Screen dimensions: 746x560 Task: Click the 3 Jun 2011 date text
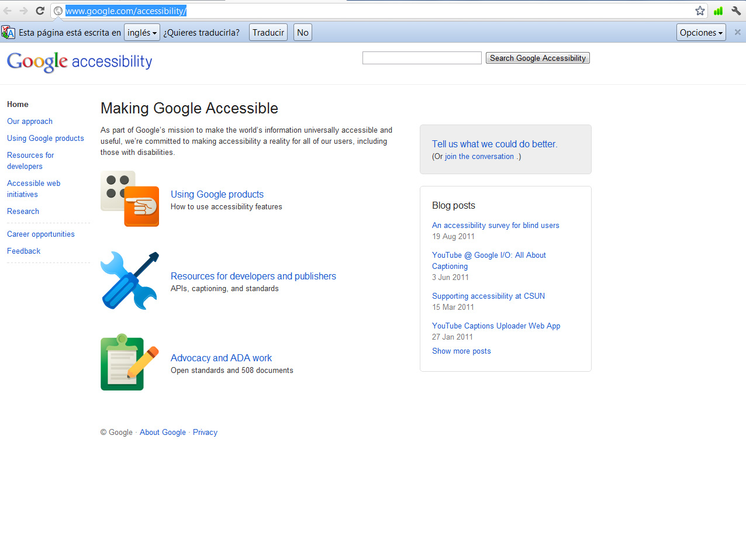click(450, 277)
